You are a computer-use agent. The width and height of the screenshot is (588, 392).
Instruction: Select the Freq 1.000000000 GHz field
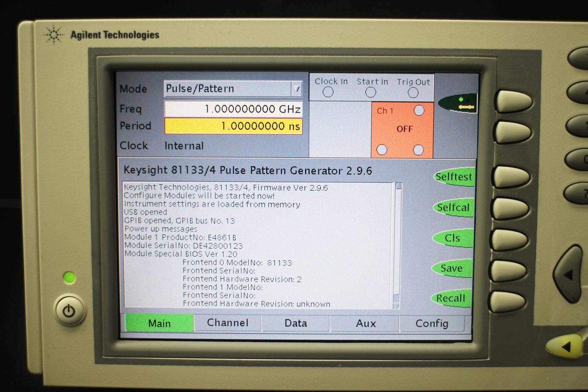coord(233,109)
